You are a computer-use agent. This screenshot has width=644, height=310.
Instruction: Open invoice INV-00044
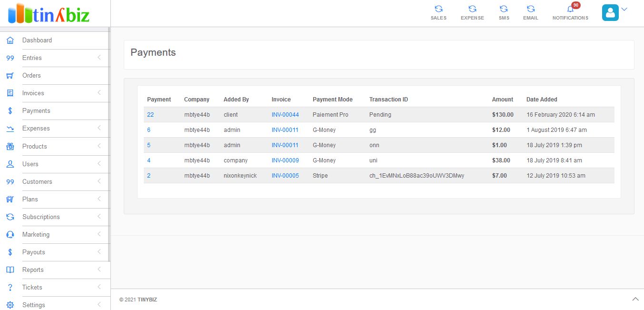pos(285,115)
